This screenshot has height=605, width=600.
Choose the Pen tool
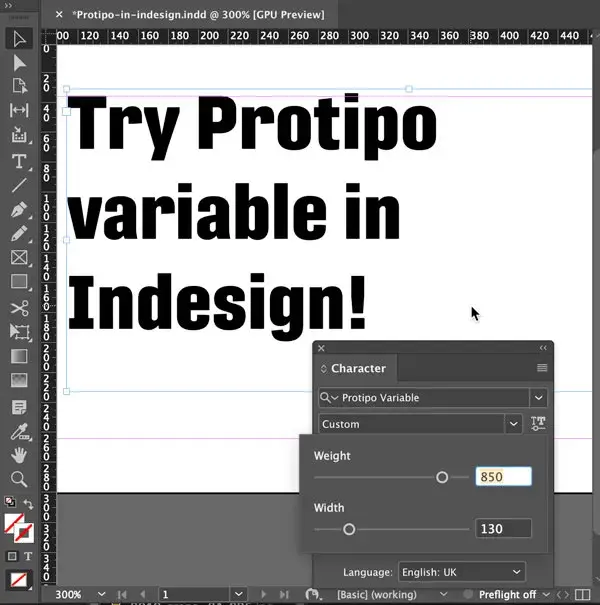point(19,210)
